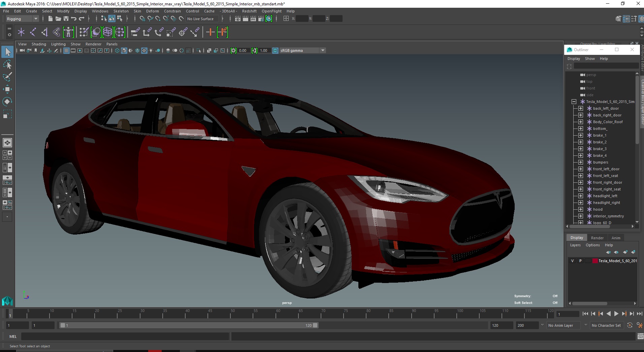
Task: Select the IK Handle tool on shelf
Action: (44, 32)
